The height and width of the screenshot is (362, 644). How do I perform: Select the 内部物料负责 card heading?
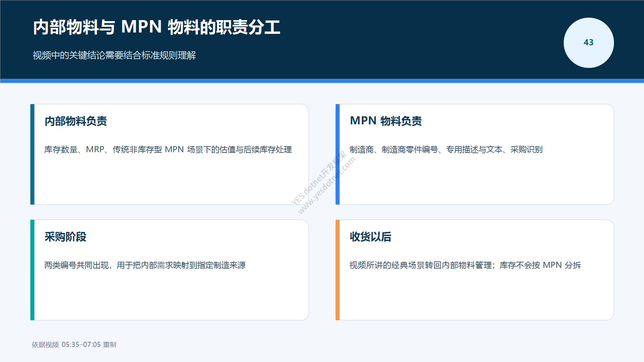point(76,121)
